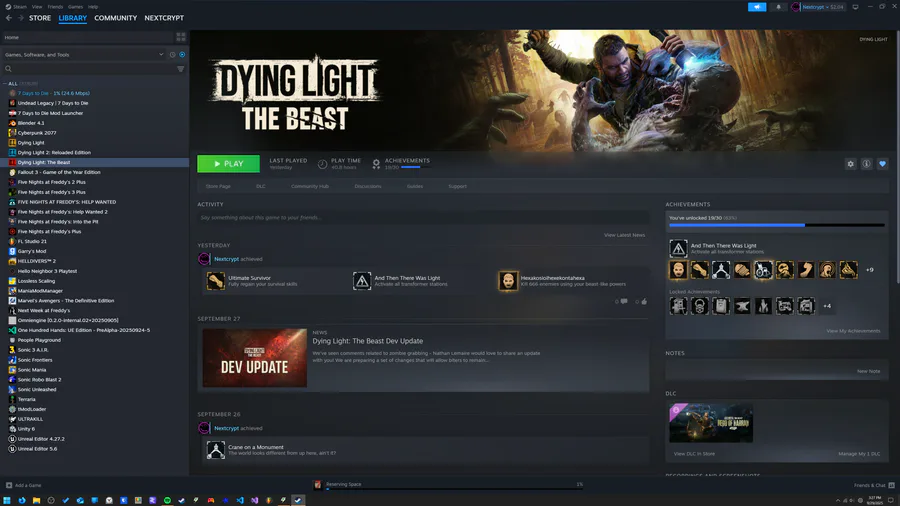This screenshot has width=900, height=506.
Task: Open the Dev Update news thumbnail
Action: [255, 358]
